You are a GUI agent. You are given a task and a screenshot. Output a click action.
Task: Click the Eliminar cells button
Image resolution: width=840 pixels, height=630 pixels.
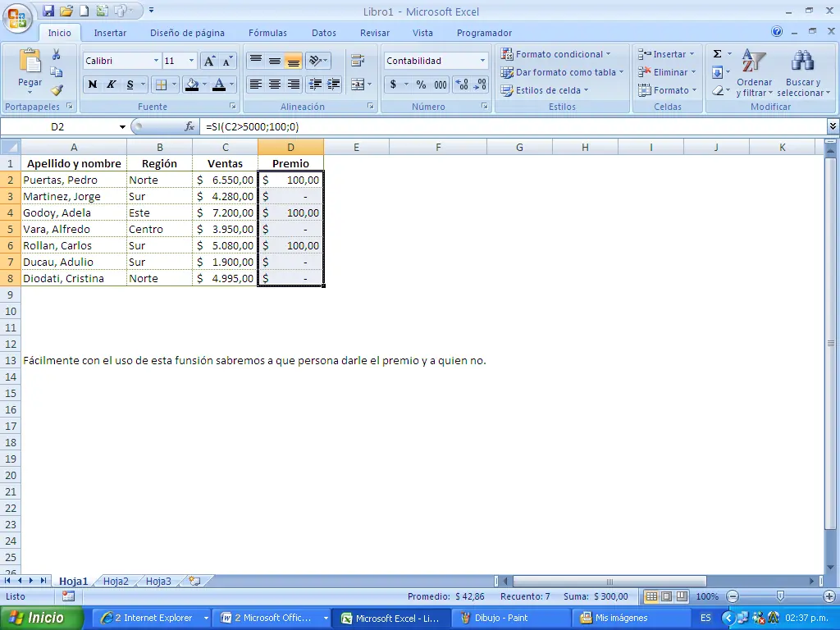(x=667, y=72)
